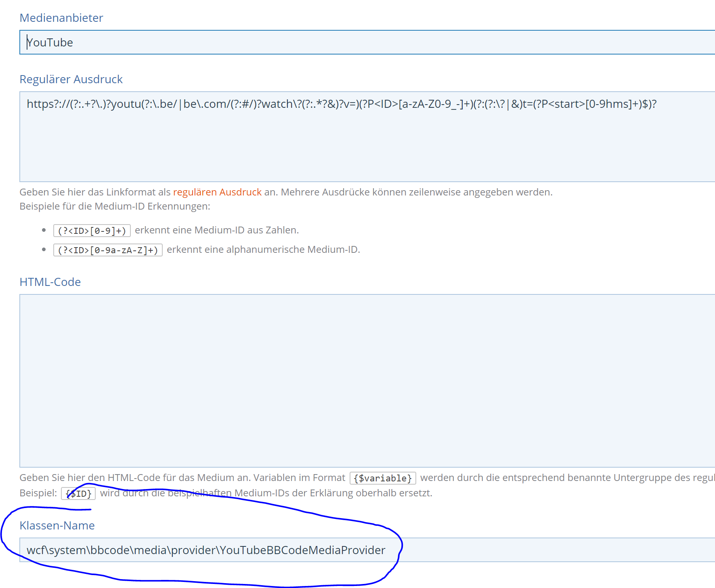Click the (?<ID>[0-9a-zA-Z]+) code example

coord(108,250)
